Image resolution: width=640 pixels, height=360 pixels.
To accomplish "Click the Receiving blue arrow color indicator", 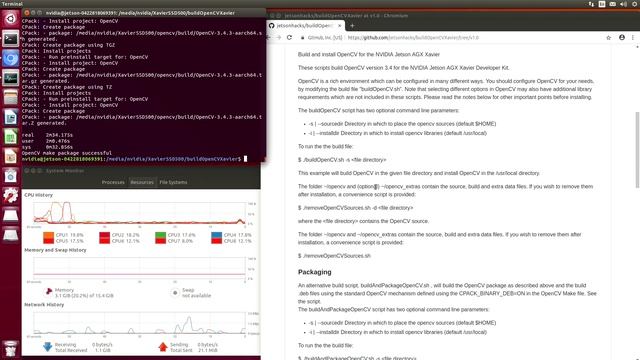I will [x=48, y=347].
